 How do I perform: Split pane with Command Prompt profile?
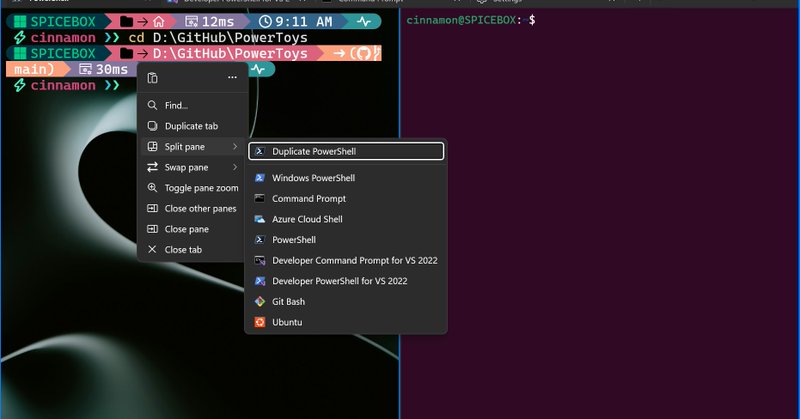tap(346, 199)
